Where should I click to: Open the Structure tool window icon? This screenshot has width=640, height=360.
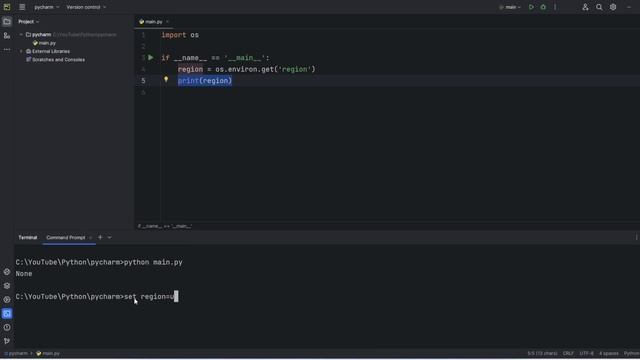coord(7,36)
